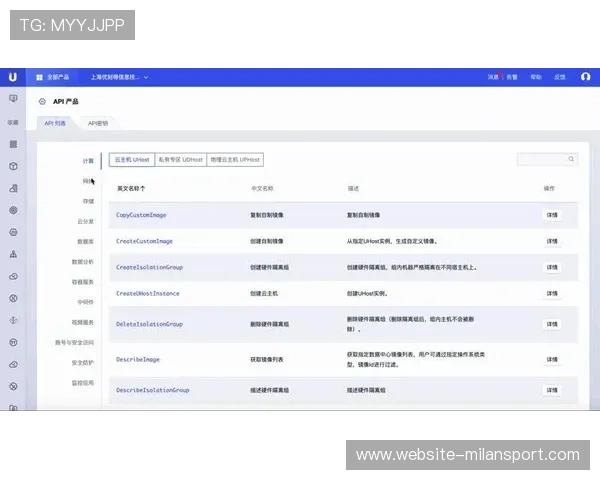Select the 容器服务 category
Viewport: 600px width, 480px height.
pyautogui.click(x=83, y=282)
